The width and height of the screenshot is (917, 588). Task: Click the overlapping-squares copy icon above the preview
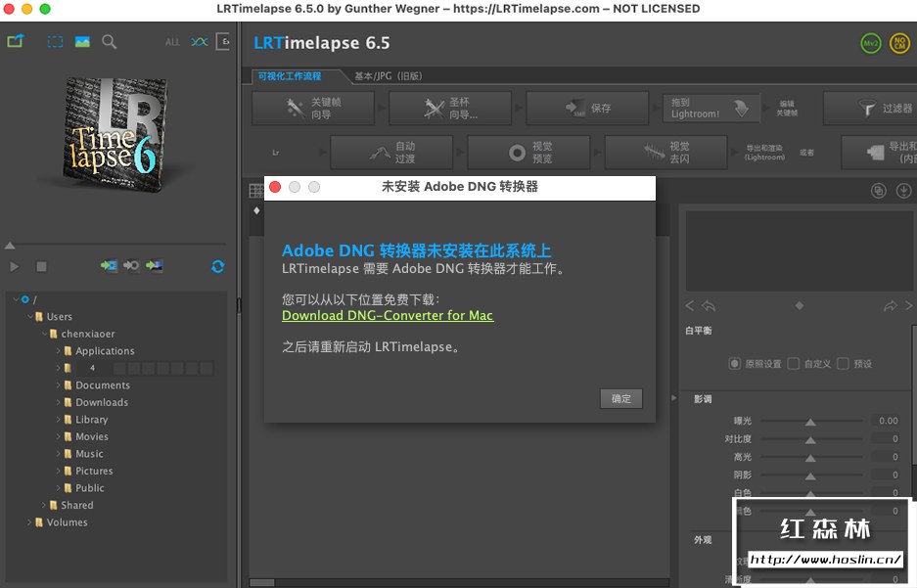coord(879,191)
